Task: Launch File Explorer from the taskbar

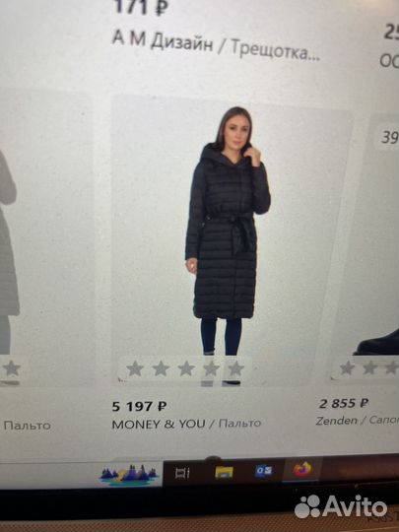Action: pos(224,472)
